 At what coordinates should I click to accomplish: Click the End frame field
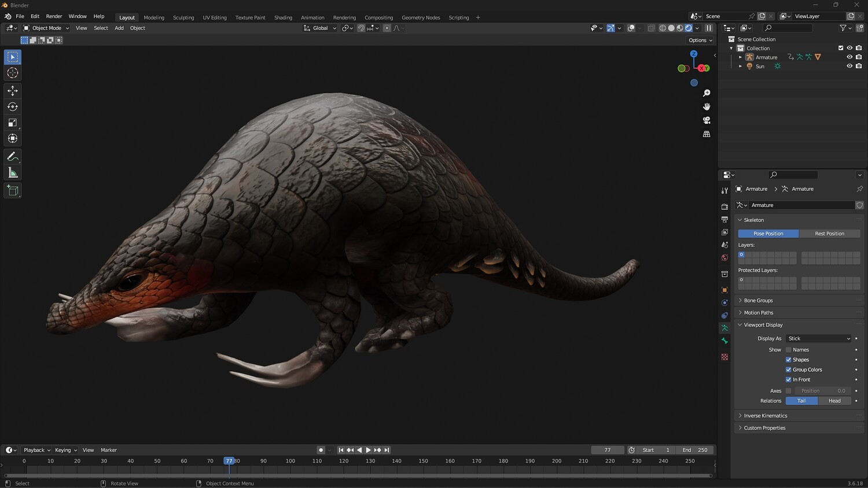(x=696, y=450)
